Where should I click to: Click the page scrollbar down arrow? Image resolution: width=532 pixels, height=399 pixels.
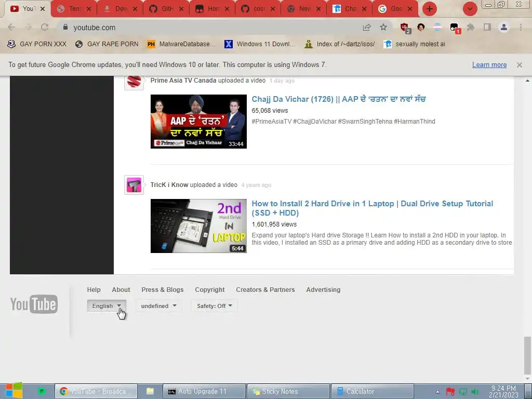pyautogui.click(x=527, y=379)
